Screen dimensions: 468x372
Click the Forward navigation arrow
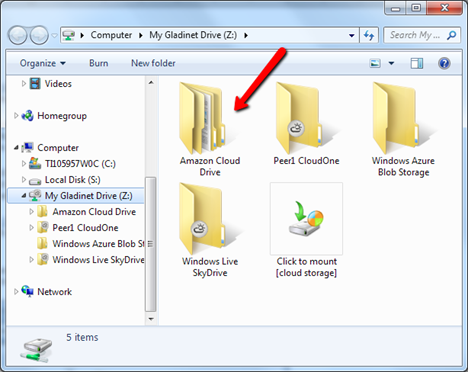[39, 35]
